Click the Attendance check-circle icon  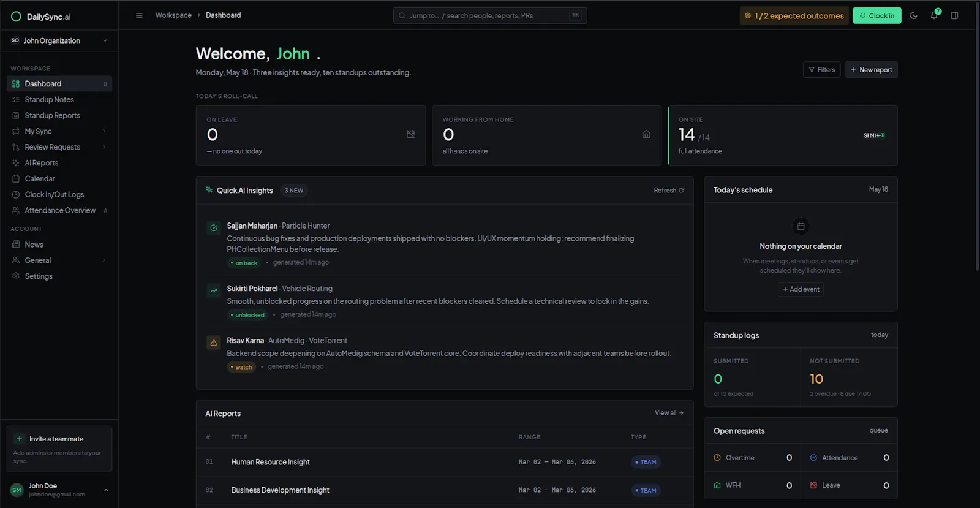coord(813,458)
